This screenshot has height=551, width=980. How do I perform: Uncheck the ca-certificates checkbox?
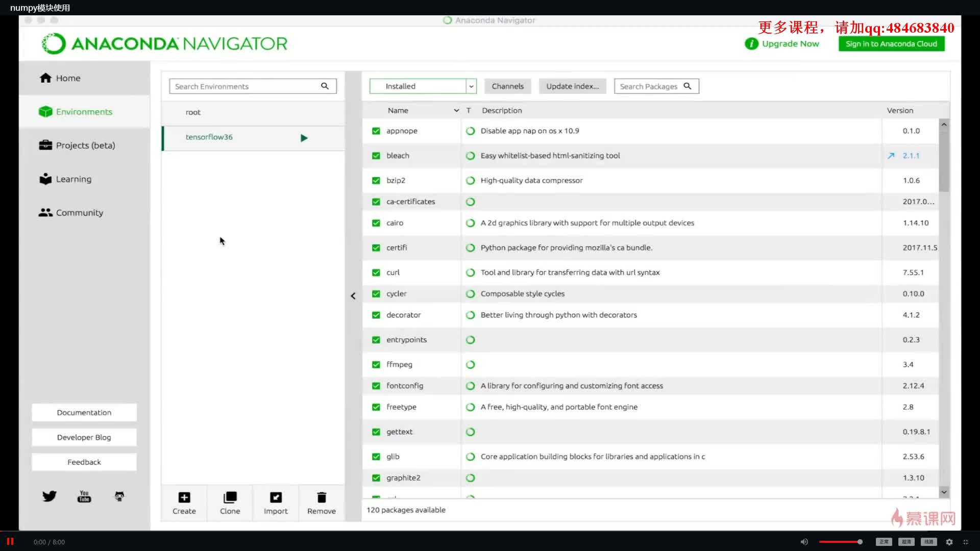376,202
